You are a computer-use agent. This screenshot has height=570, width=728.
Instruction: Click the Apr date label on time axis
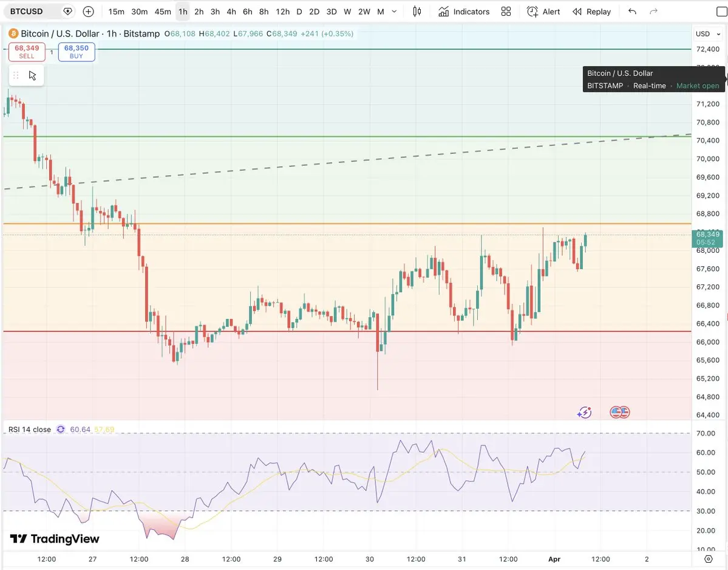[554, 559]
